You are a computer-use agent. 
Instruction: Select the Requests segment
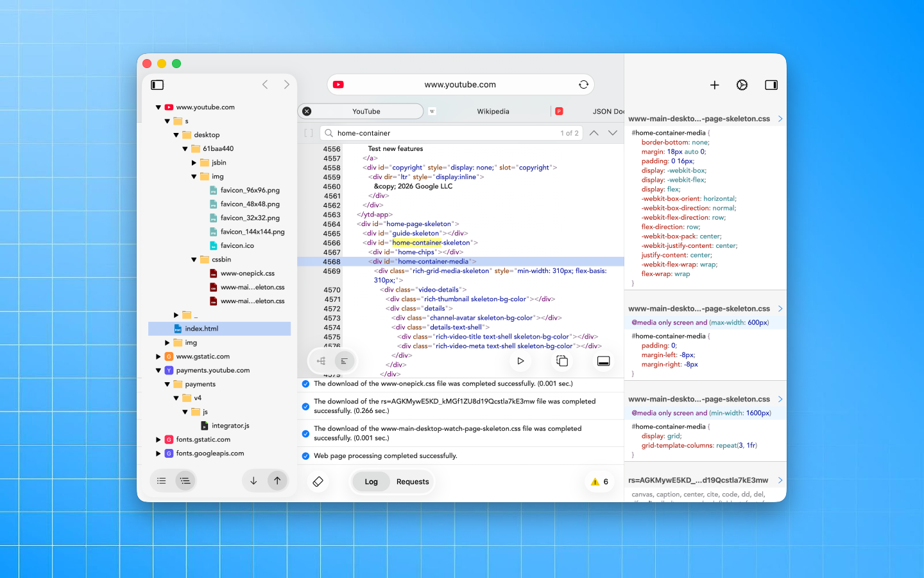413,482
